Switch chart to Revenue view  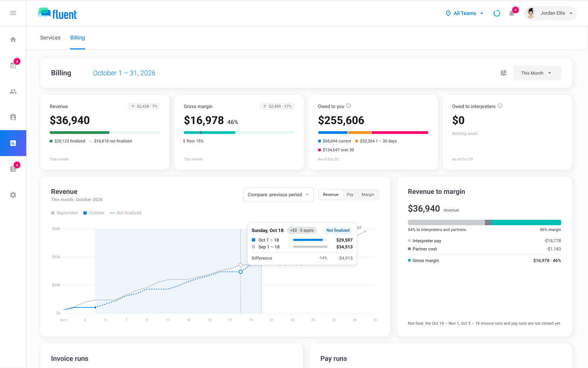click(331, 195)
